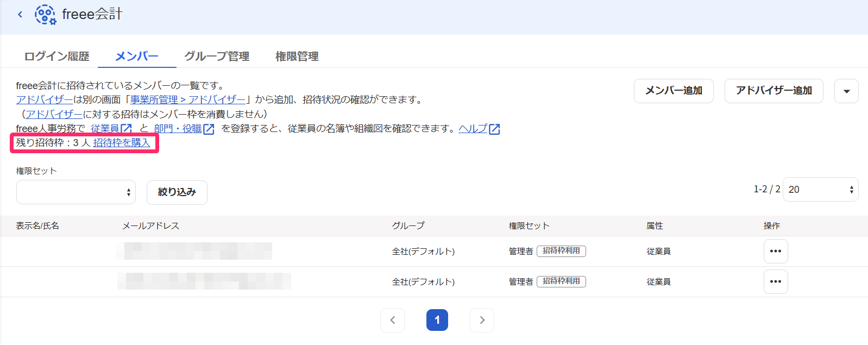
Task: Click the 操作 column header
Action: (x=771, y=225)
